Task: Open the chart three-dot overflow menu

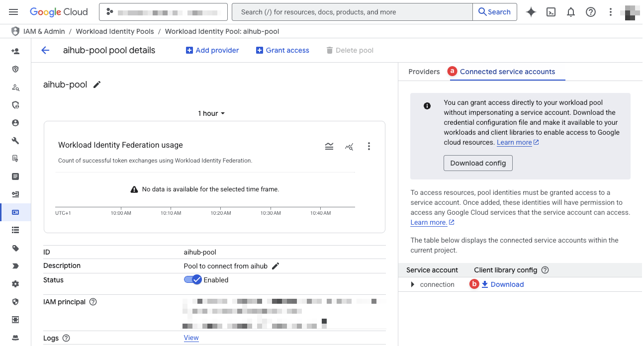Action: click(x=369, y=146)
